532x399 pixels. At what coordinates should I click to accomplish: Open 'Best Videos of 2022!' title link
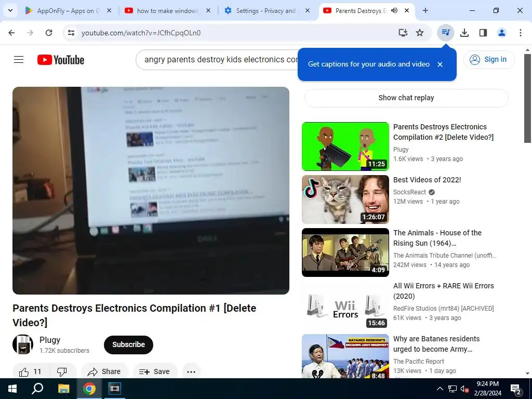pyautogui.click(x=427, y=180)
